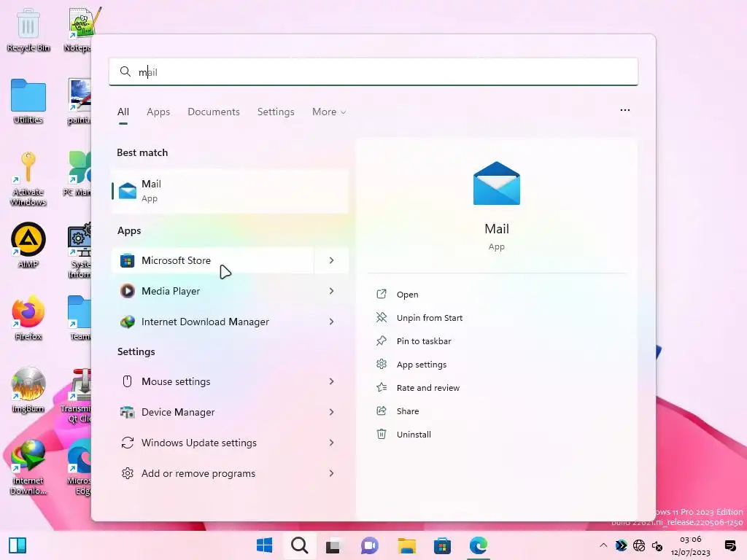Click the large Mail envelope icon in preview
Viewport: 747px width, 560px height.
pyautogui.click(x=496, y=183)
